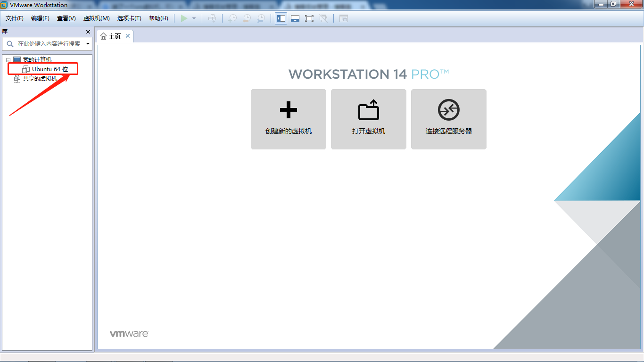Open the 虚拟机(M) menu
Screen dimensions: 644x362
pos(96,18)
